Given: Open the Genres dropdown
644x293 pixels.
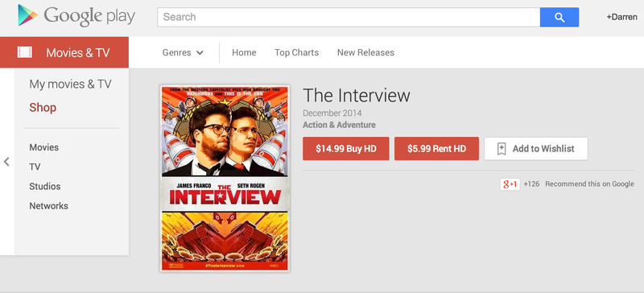Looking at the screenshot, I should [183, 52].
